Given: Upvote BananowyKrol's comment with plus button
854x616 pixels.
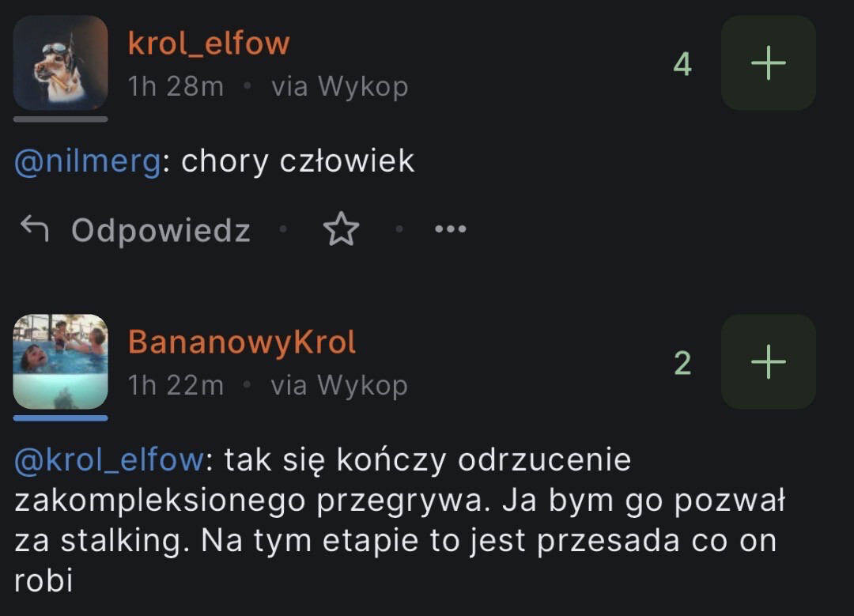Looking at the screenshot, I should 768,361.
